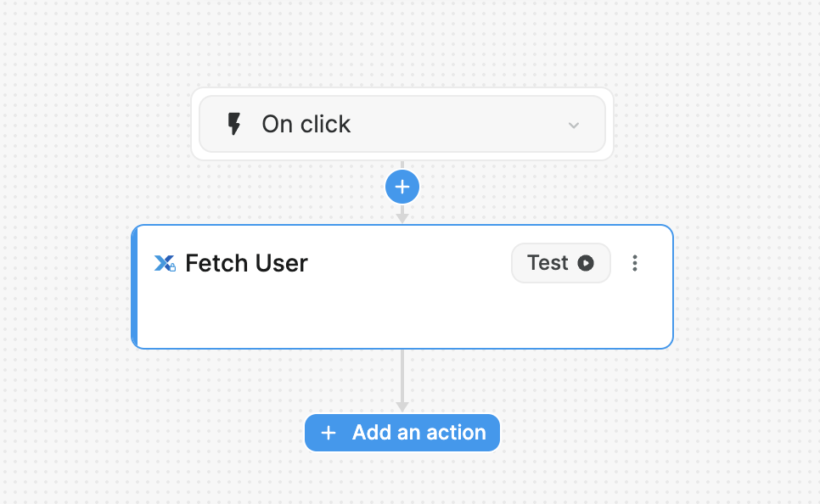Image resolution: width=820 pixels, height=504 pixels.
Task: Open the On click trigger dropdown
Action: click(x=402, y=125)
